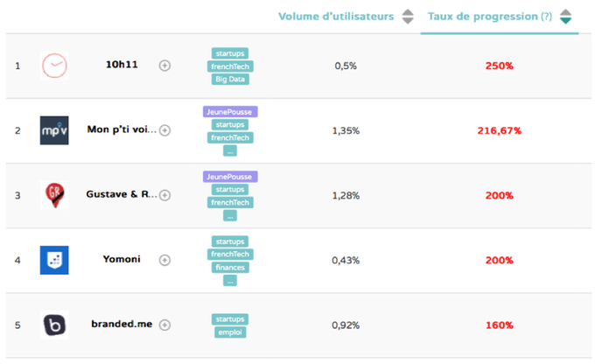Image resolution: width=595 pixels, height=364 pixels.
Task: Click the branded.me logo icon
Action: 54,325
